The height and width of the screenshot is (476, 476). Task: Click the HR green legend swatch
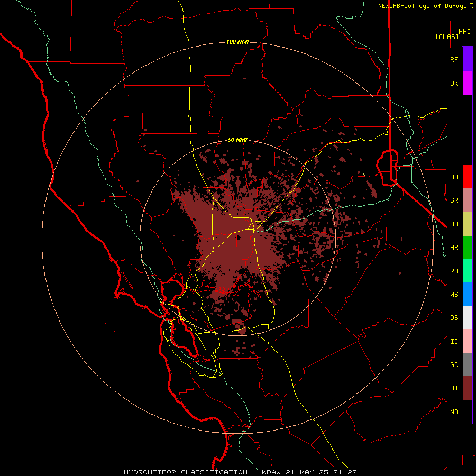pyautogui.click(x=467, y=248)
